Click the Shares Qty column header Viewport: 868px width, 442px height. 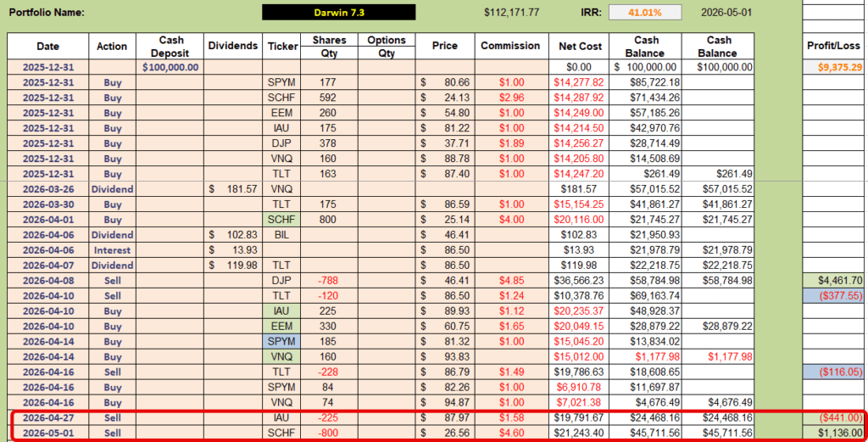tap(329, 46)
